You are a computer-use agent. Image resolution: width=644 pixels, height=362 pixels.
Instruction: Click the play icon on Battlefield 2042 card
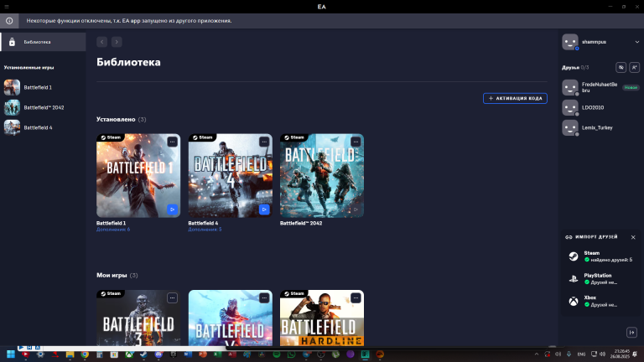(x=356, y=209)
